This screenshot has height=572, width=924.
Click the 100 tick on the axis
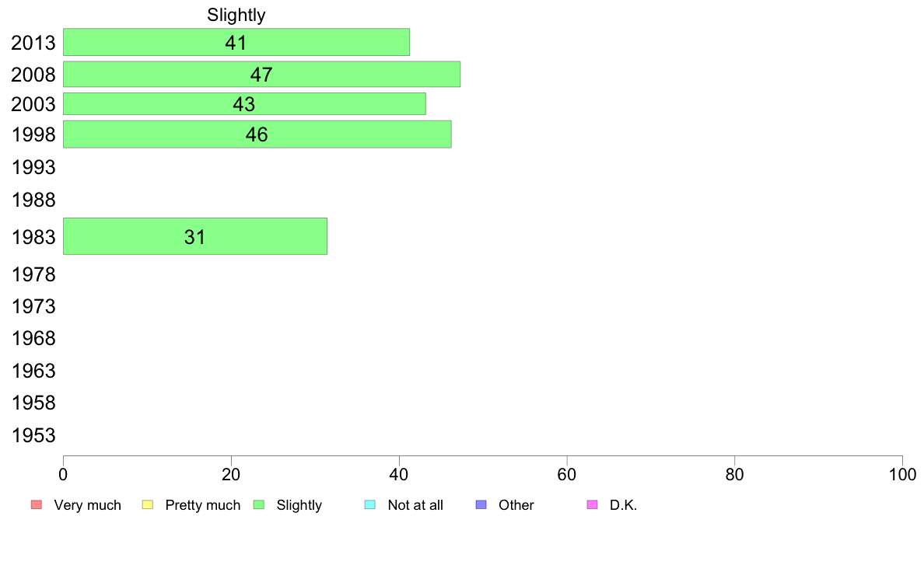[x=902, y=475]
